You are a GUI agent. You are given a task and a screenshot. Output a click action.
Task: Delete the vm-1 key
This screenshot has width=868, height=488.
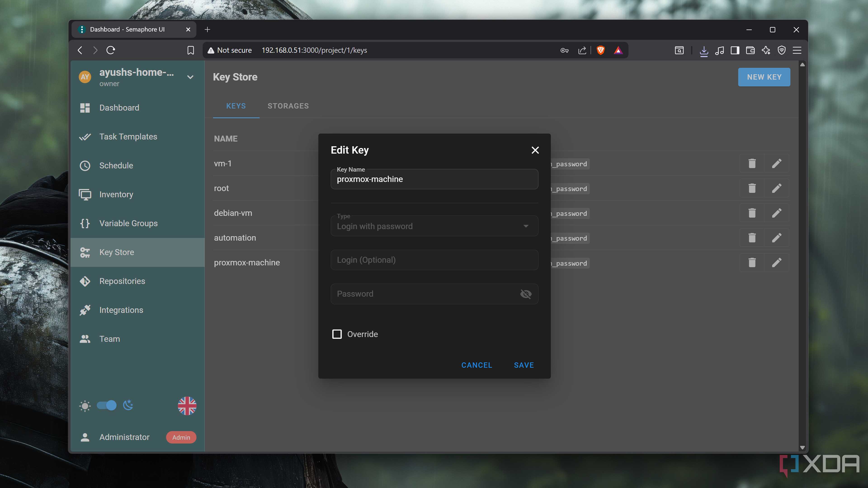752,164
